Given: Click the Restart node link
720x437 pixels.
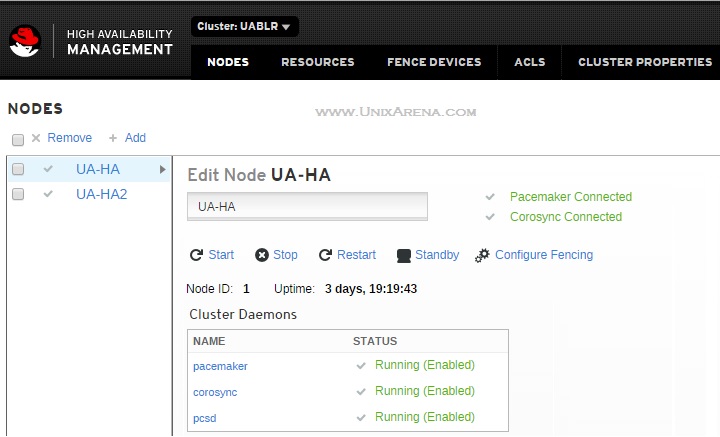Looking at the screenshot, I should 356,255.
